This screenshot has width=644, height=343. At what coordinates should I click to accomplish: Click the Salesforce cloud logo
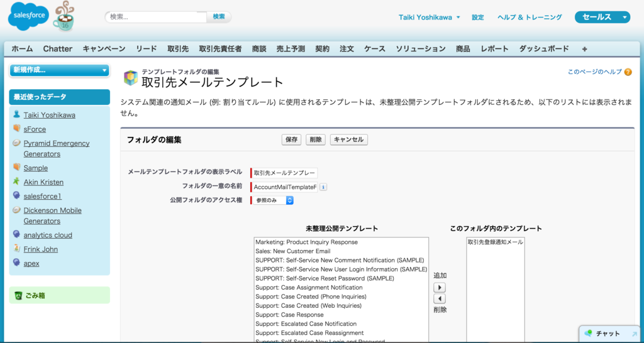point(28,16)
